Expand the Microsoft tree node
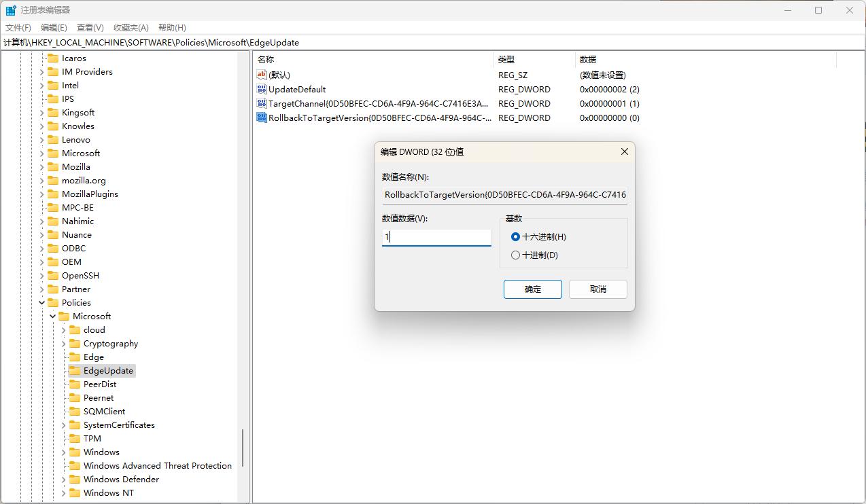The height and width of the screenshot is (504, 866). (x=52, y=316)
